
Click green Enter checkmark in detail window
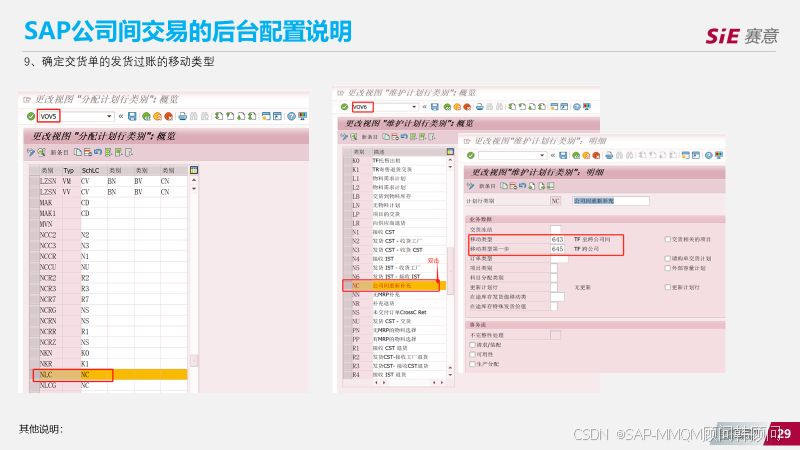point(471,155)
